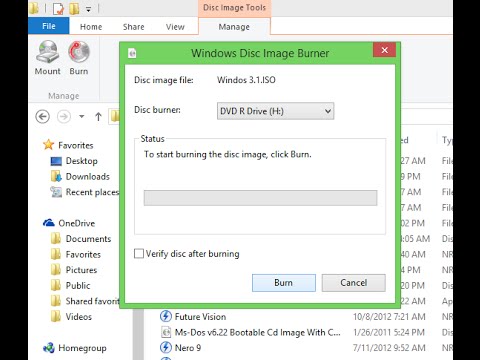Switch to the Home ribbon tab

coord(91,27)
